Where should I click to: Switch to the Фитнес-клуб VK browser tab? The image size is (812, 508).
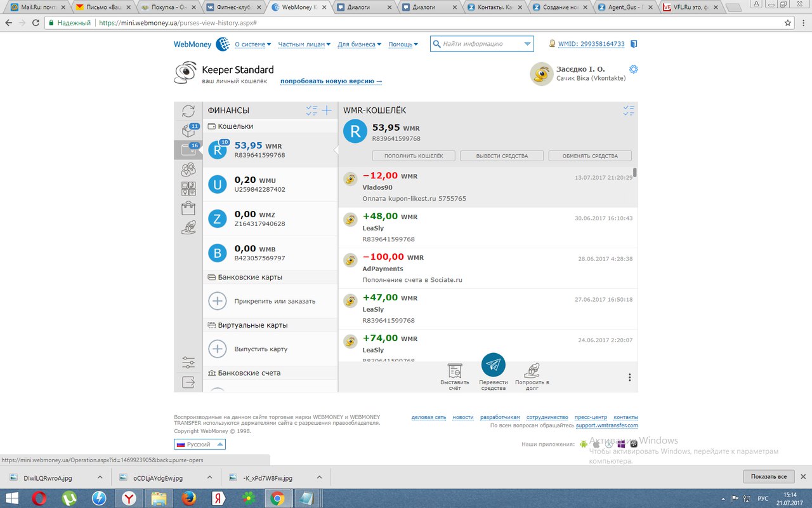click(x=232, y=8)
